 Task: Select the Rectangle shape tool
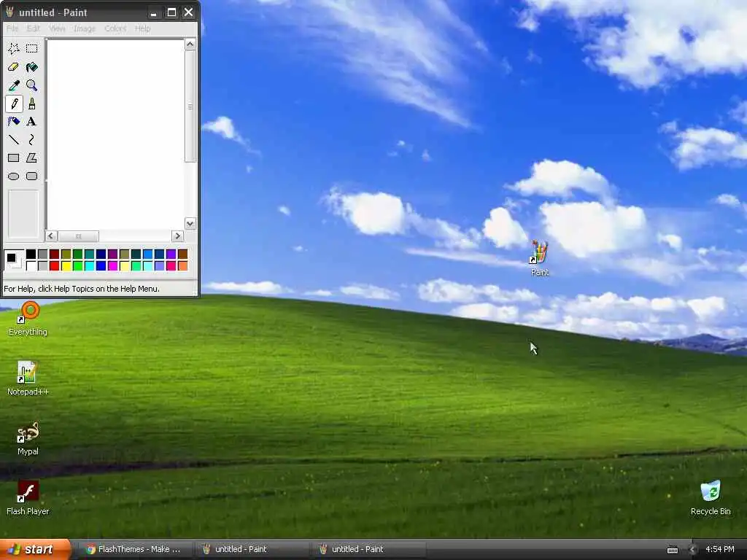tap(14, 157)
